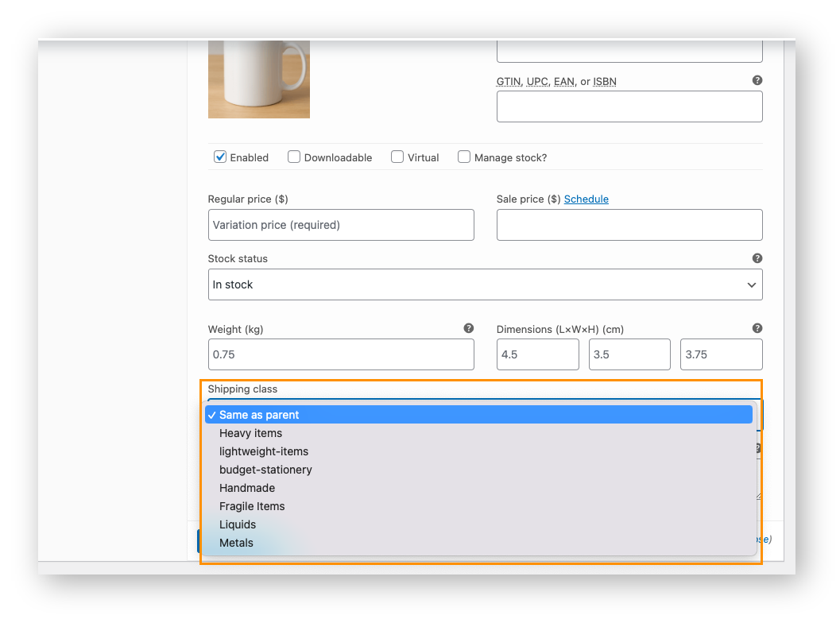The width and height of the screenshot is (840, 619).
Task: Click the mug variation image thumbnail
Action: tap(259, 79)
